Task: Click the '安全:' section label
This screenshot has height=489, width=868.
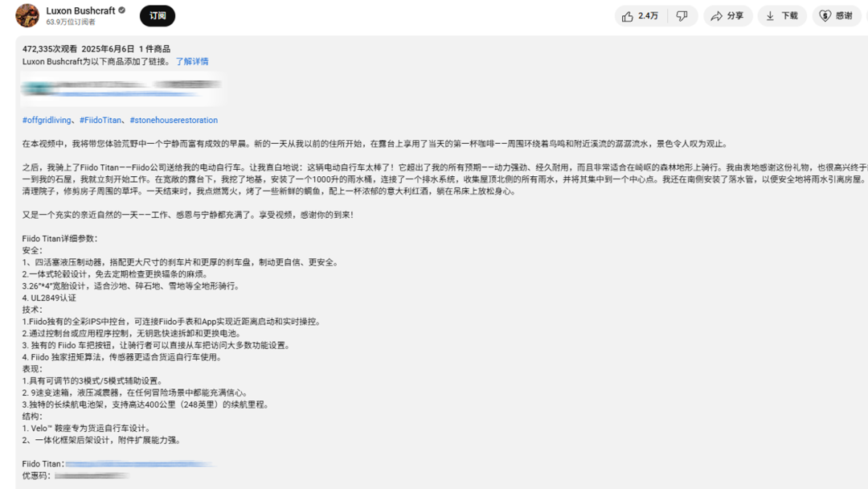Action: click(x=32, y=250)
